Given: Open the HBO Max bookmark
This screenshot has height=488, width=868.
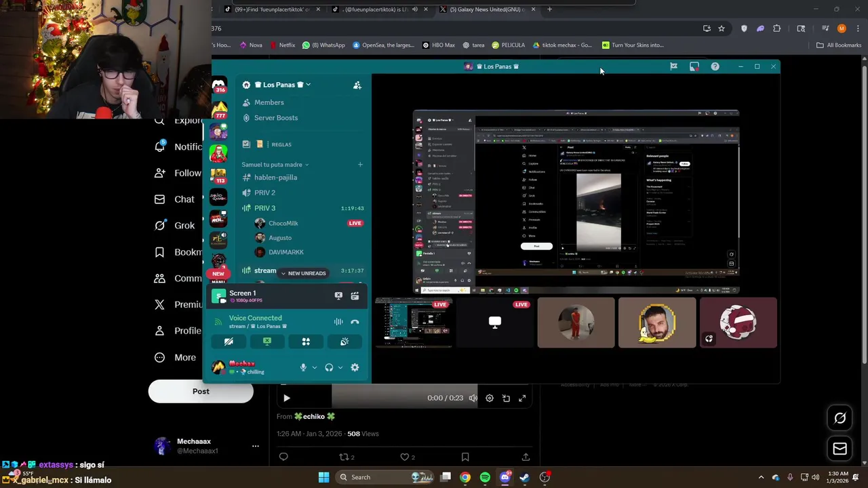Looking at the screenshot, I should 438,45.
